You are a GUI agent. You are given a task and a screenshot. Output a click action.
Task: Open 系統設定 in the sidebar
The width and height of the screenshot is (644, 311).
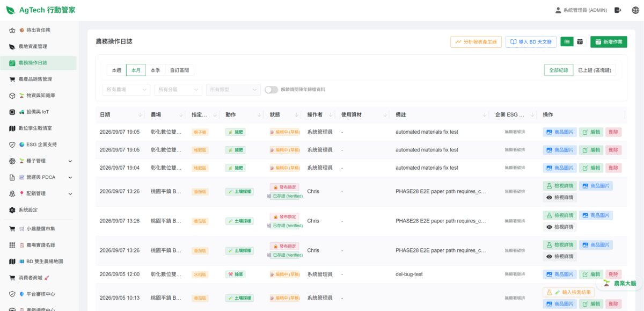tap(38, 210)
